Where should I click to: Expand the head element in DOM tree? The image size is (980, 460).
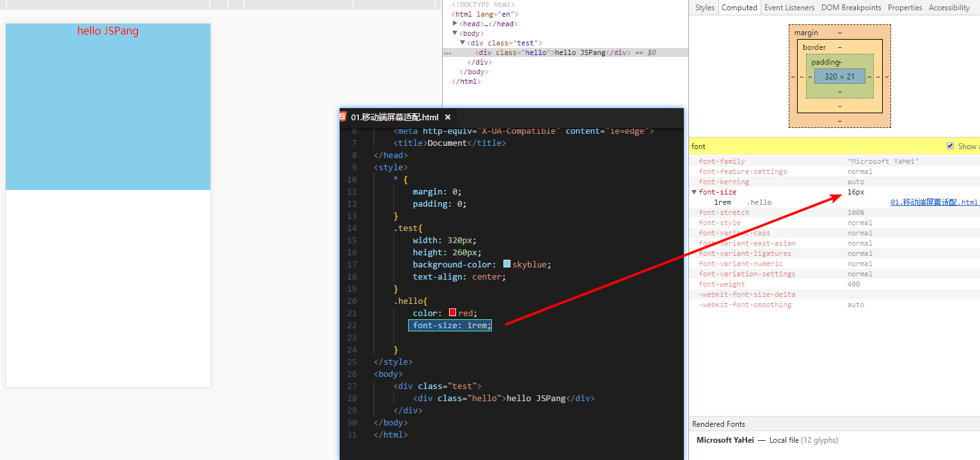click(x=455, y=24)
